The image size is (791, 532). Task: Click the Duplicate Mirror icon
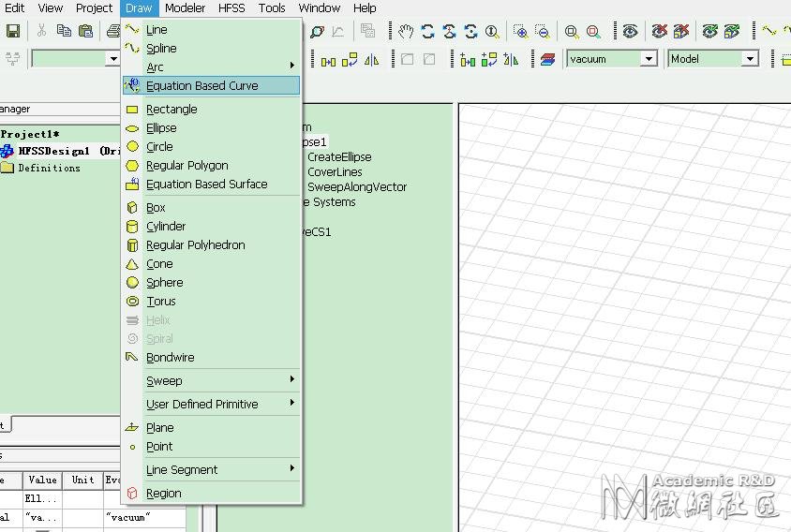[511, 60]
